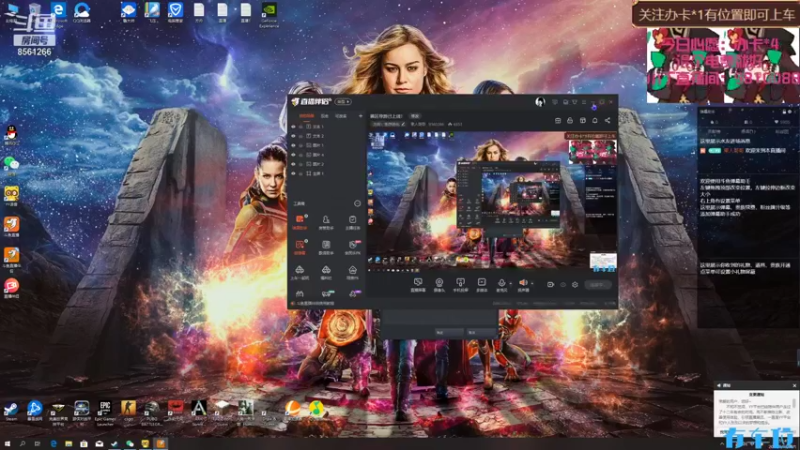Viewport: 800px width, 450px height.
Task: Click the microphone icon in the bottom bar
Action: pyautogui.click(x=502, y=284)
